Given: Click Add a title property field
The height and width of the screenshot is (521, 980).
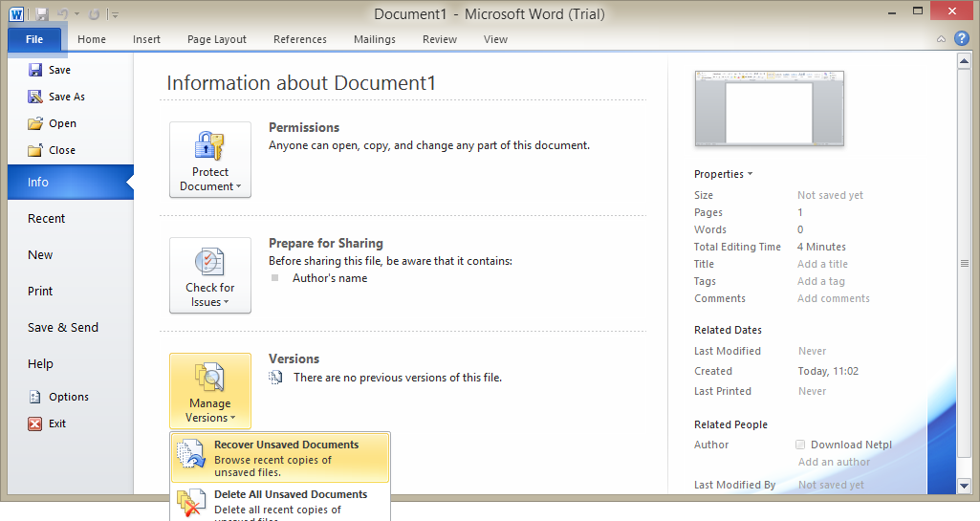Looking at the screenshot, I should coord(822,264).
